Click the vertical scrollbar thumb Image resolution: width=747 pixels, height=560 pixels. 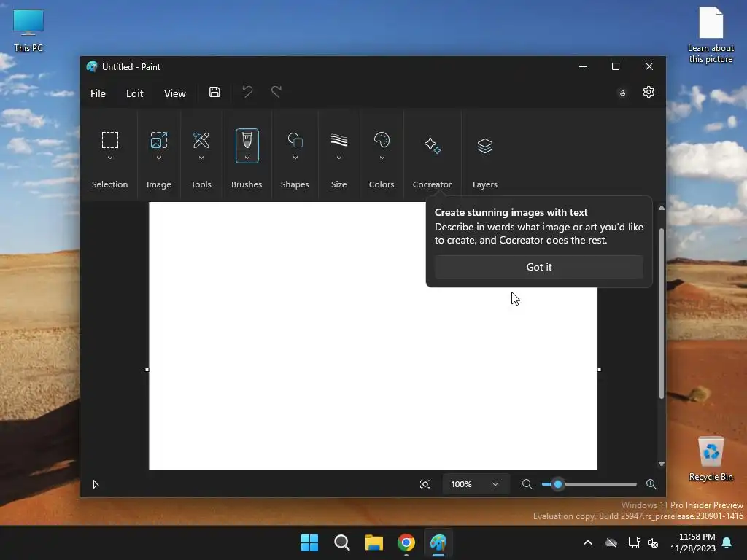pyautogui.click(x=661, y=314)
